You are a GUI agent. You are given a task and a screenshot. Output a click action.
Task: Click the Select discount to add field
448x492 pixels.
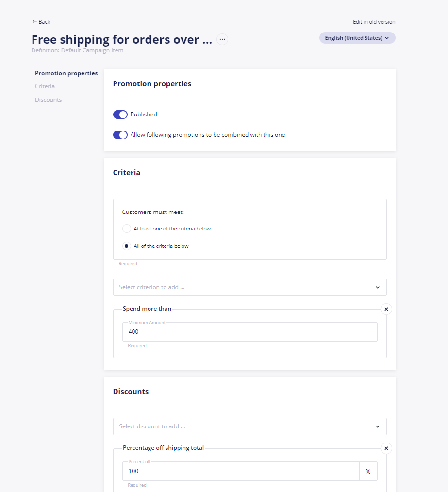click(241, 426)
